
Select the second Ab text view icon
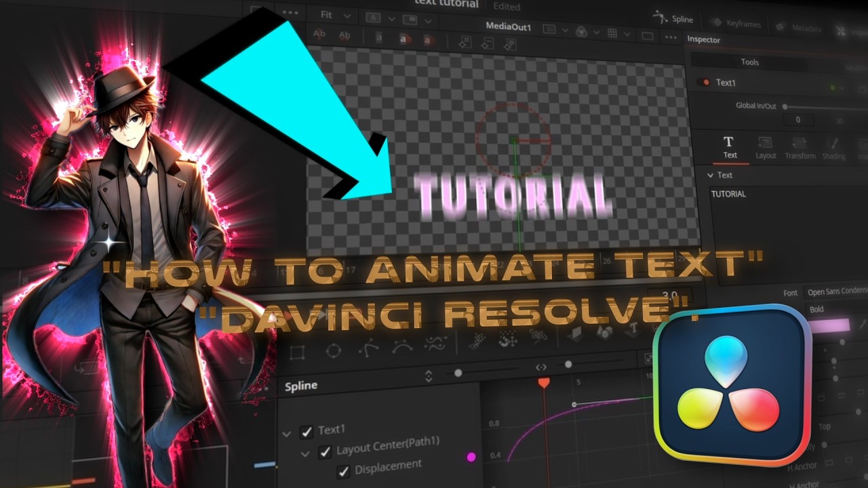[x=344, y=35]
